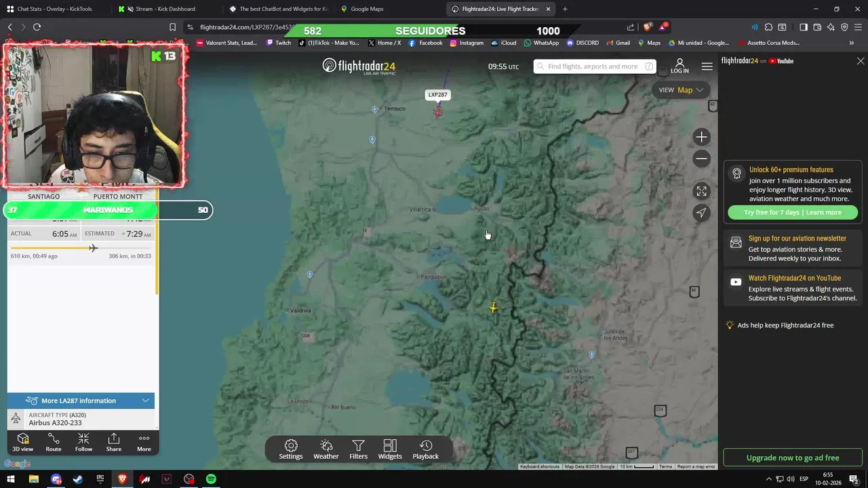The width and height of the screenshot is (868, 488).
Task: Open the Widgets panel
Action: [x=390, y=449]
